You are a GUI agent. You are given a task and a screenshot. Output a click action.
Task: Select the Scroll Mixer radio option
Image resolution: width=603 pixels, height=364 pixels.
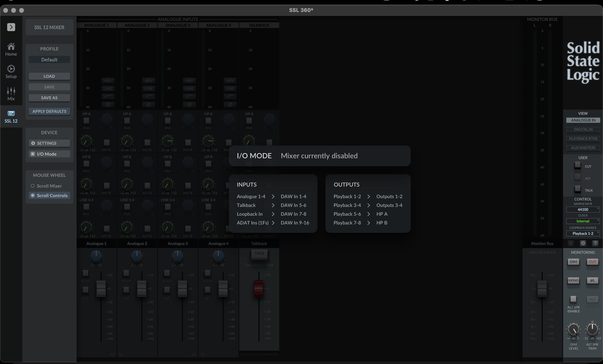point(33,186)
